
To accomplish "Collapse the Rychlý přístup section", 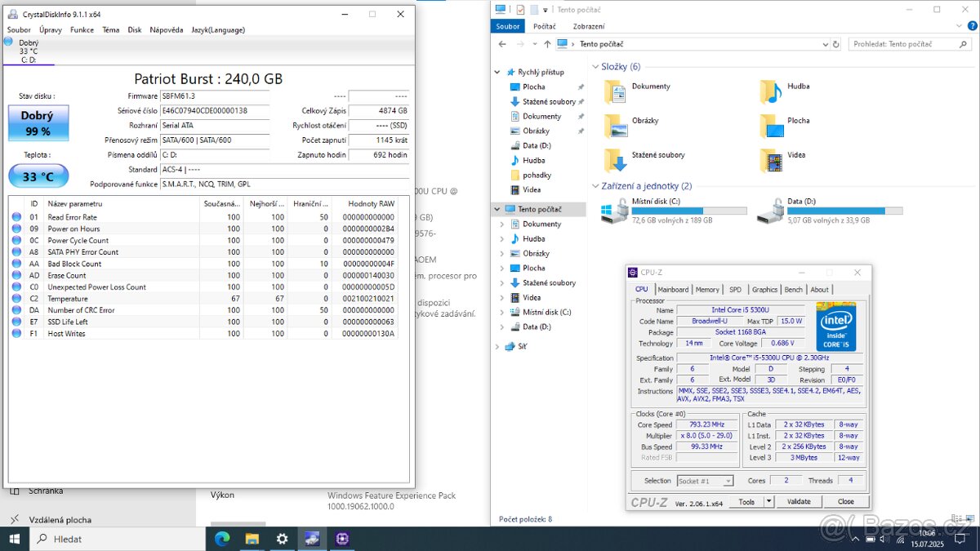I will coord(497,71).
